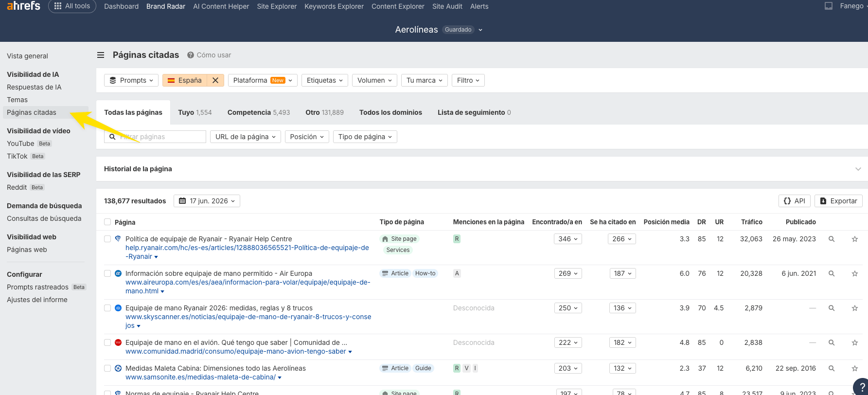
Task: Sort by the Tráfico column header
Action: 751,222
